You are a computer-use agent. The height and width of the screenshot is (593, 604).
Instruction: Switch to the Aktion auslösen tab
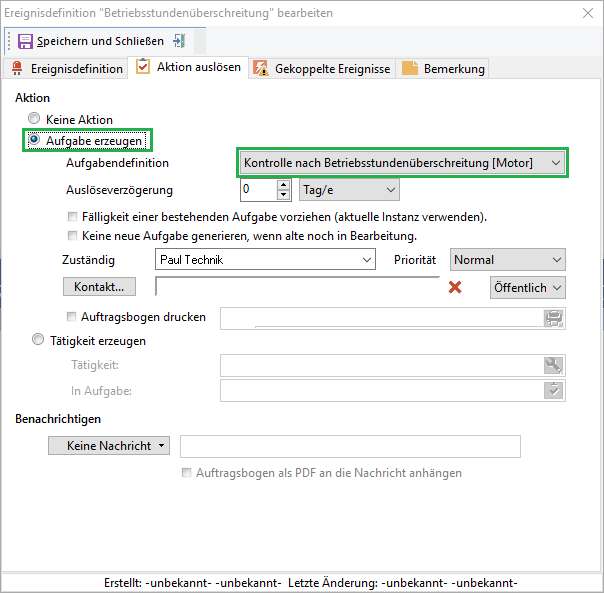[188, 67]
